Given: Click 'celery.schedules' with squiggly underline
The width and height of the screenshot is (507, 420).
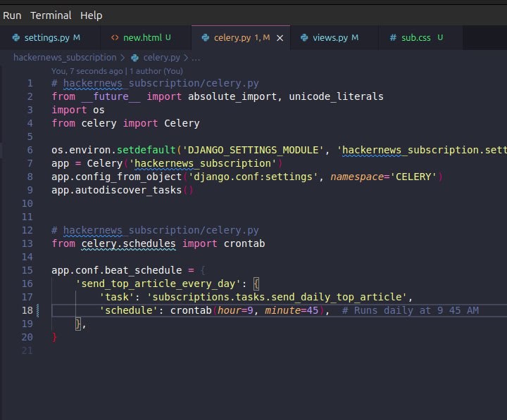Looking at the screenshot, I should [128, 243].
